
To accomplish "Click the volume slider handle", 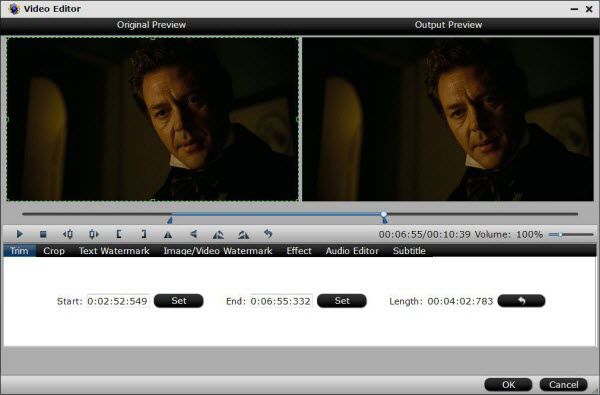I will point(560,234).
